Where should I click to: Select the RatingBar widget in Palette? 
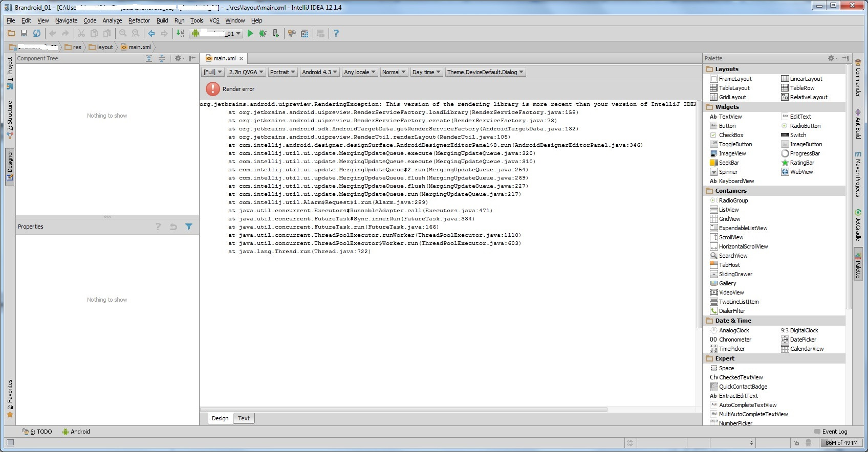(x=797, y=163)
